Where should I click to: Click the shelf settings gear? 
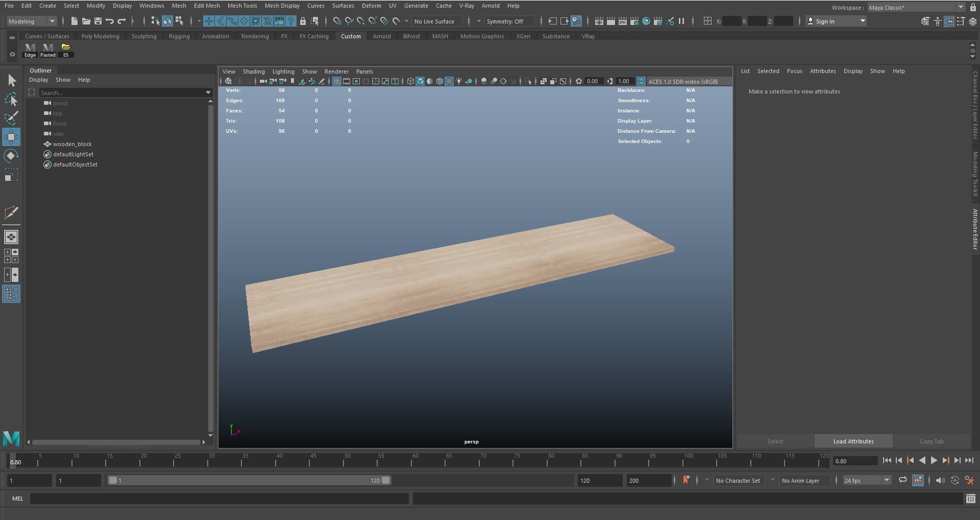point(12,55)
